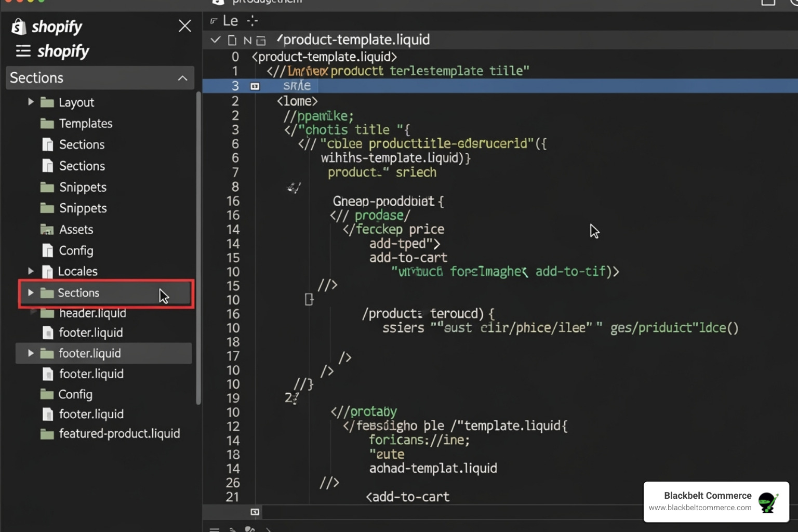Screen dimensions: 798x532
Task: Expand the Layout folder arrow
Action: coord(31,102)
